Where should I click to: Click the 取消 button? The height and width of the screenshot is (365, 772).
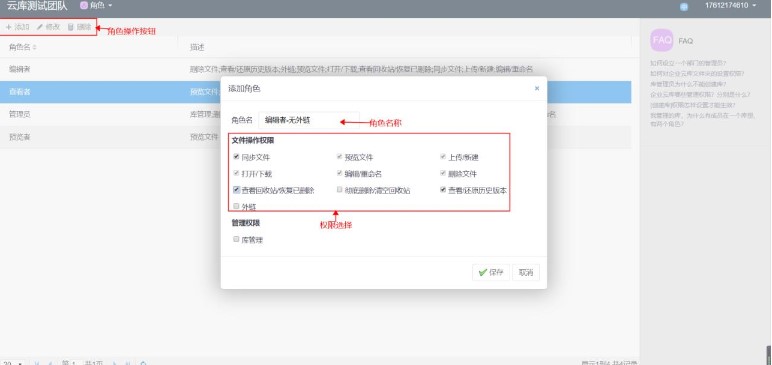(x=526, y=272)
